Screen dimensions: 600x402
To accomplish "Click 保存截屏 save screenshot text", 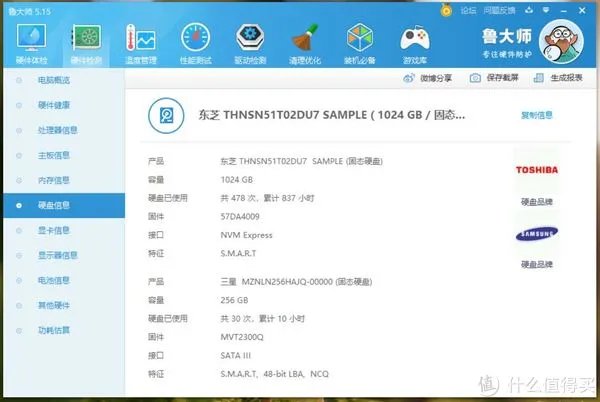I will coord(502,78).
